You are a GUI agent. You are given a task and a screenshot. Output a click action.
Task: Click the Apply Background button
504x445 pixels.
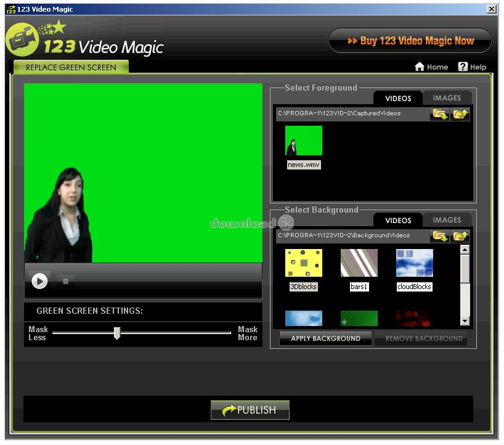point(325,338)
